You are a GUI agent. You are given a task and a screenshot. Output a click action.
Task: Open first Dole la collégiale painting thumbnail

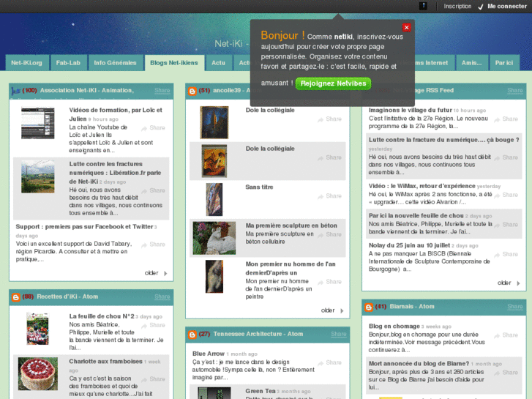click(214, 122)
